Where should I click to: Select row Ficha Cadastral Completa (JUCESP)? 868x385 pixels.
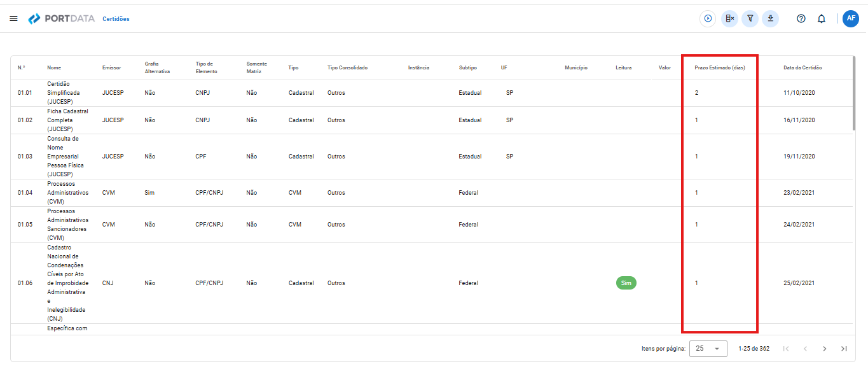[x=432, y=120]
